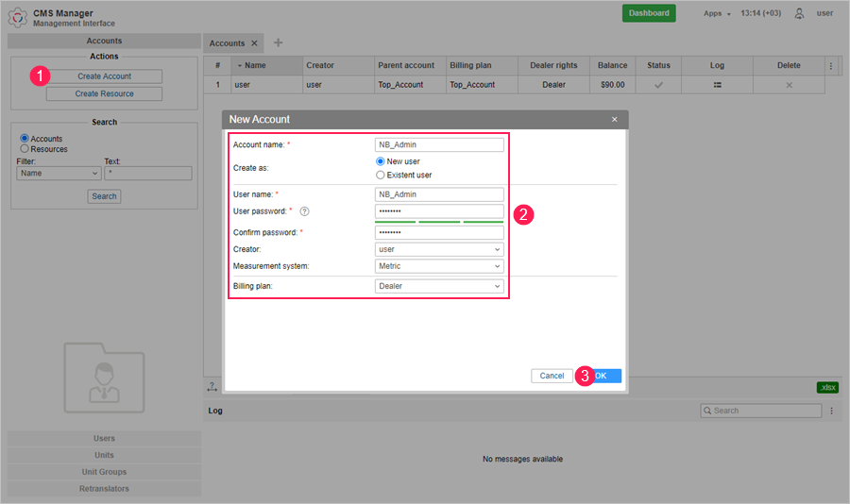This screenshot has height=504, width=850.
Task: Open the Measurement system dropdown
Action: pyautogui.click(x=439, y=267)
